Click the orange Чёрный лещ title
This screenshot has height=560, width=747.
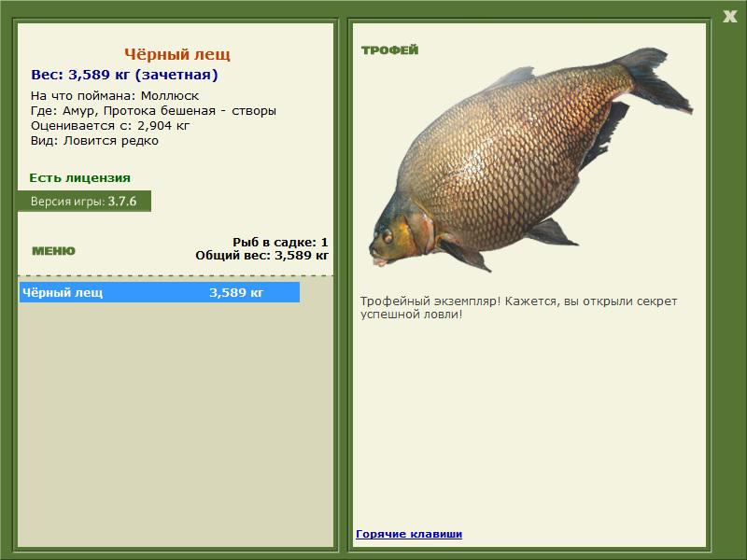point(176,55)
